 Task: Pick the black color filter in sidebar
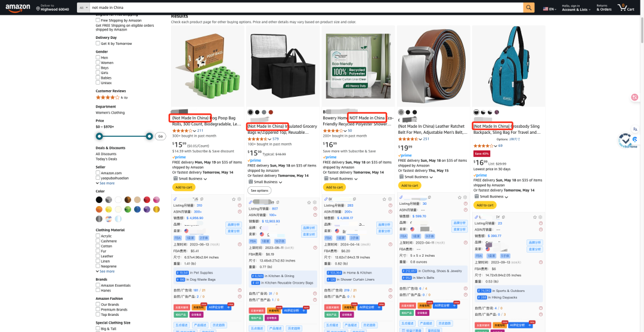coord(99,200)
